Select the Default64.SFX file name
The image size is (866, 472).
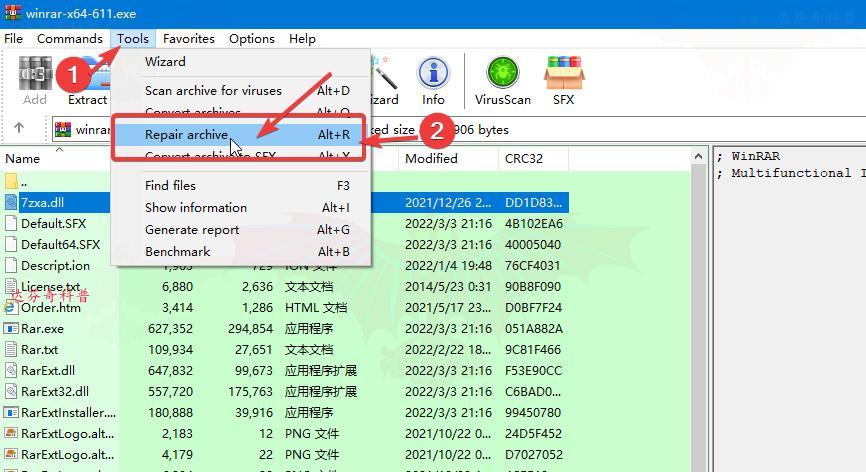click(x=61, y=244)
